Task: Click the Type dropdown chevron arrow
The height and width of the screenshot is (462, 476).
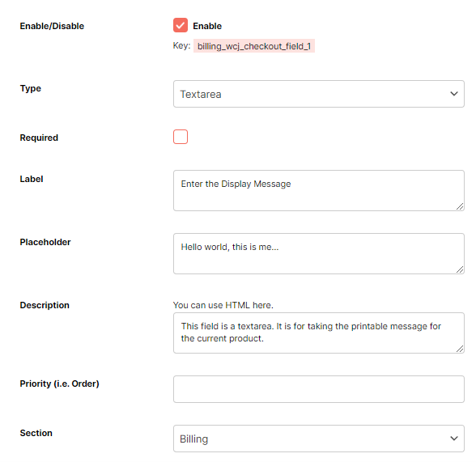Action: point(454,94)
